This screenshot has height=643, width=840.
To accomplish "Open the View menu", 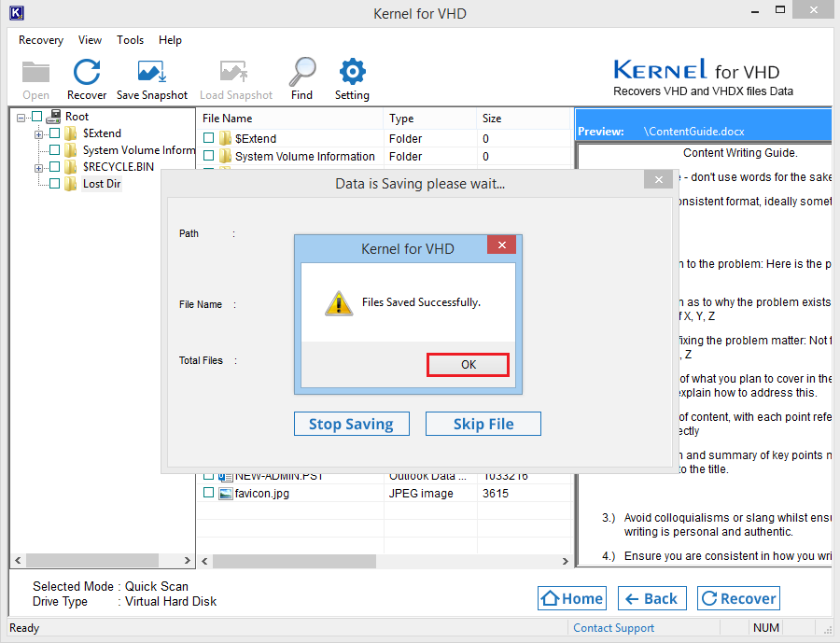I will click(90, 40).
